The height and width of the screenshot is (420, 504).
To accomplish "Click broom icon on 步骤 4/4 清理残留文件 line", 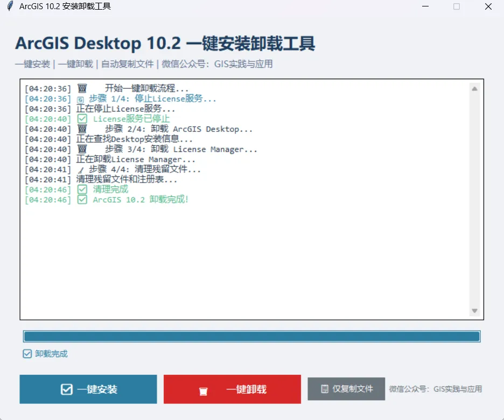I will point(81,170).
